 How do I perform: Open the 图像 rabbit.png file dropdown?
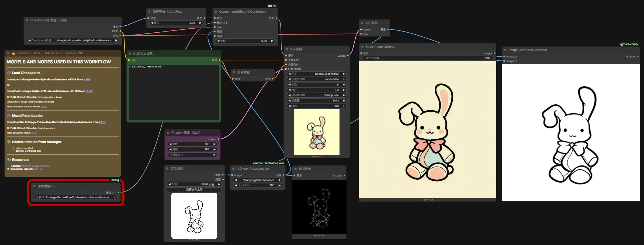point(194,184)
